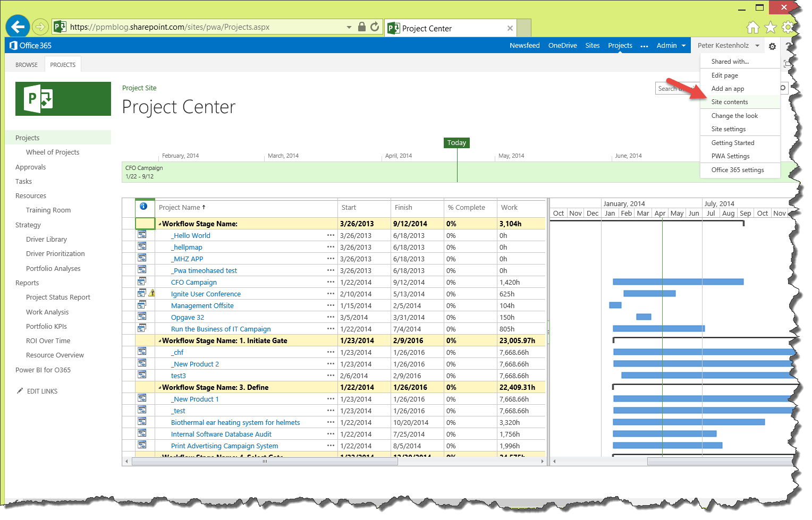Switch to the BROWSE tab
The width and height of the screenshot is (812, 520).
tap(25, 64)
